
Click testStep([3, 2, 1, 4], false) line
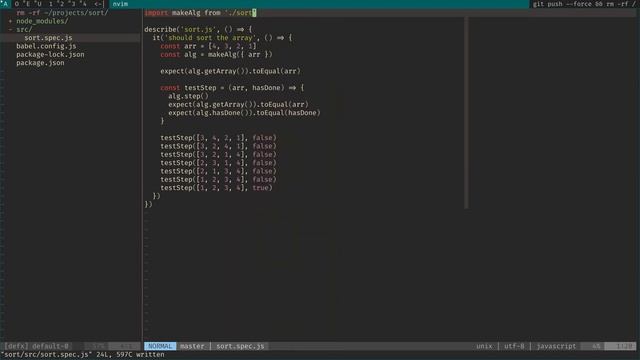pos(218,154)
